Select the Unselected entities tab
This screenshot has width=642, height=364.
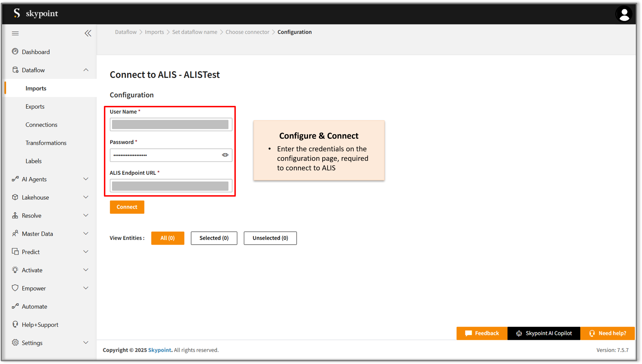pos(270,238)
